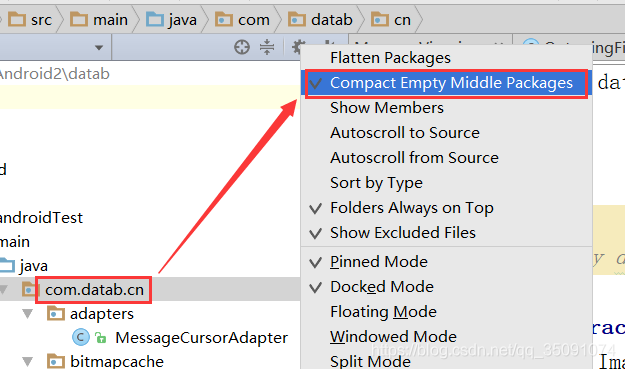Screen dimensions: 625x369
Task: Select Windowed Mode
Action: click(446, 337)
